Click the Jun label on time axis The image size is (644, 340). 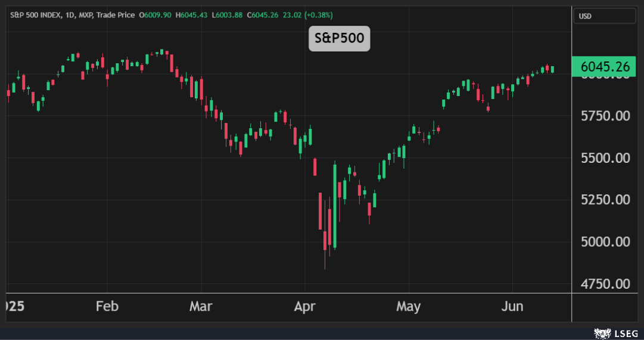coord(512,307)
